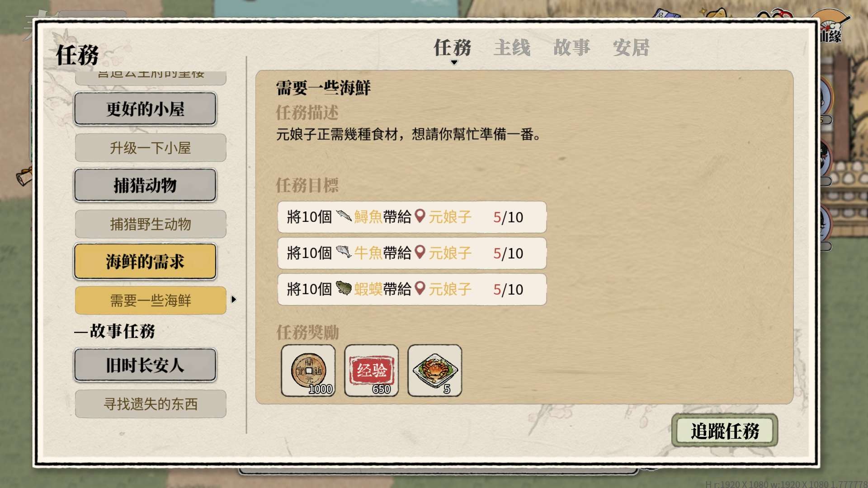Select the 升级一下小屋 sub-quest
The height and width of the screenshot is (488, 868).
click(x=151, y=148)
